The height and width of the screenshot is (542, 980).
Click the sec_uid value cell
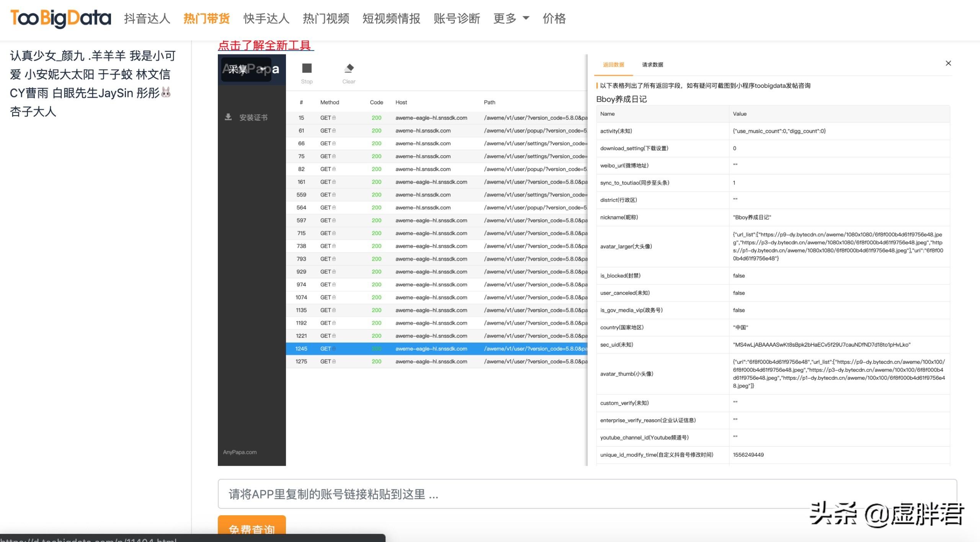[x=839, y=345]
